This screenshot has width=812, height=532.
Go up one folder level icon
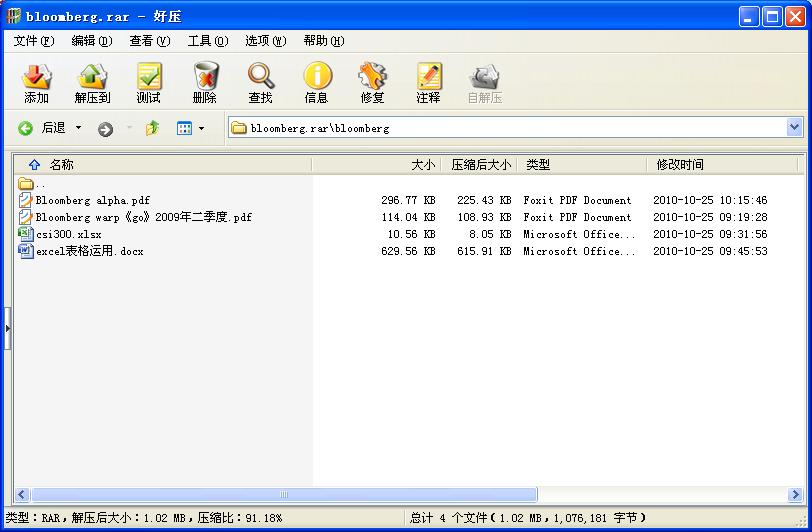[x=152, y=128]
